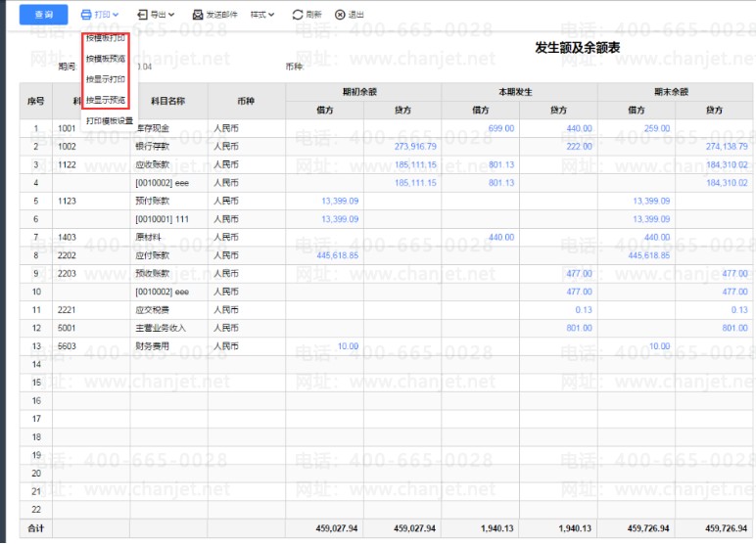This screenshot has height=545, width=756.
Task: Click the 原材料 account name
Action: click(x=149, y=237)
